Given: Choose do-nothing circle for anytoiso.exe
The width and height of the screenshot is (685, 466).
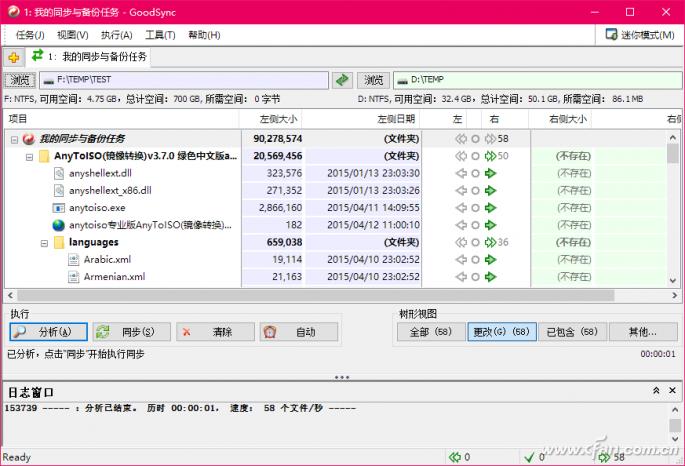Looking at the screenshot, I should point(475,208).
